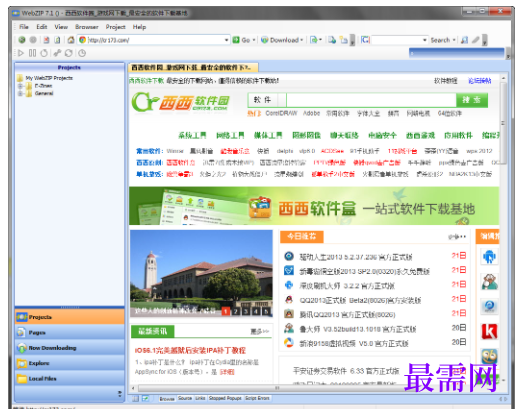Click the sidebar configure buttons chevron
The height and width of the screenshot is (409, 516).
pyautogui.click(x=120, y=394)
